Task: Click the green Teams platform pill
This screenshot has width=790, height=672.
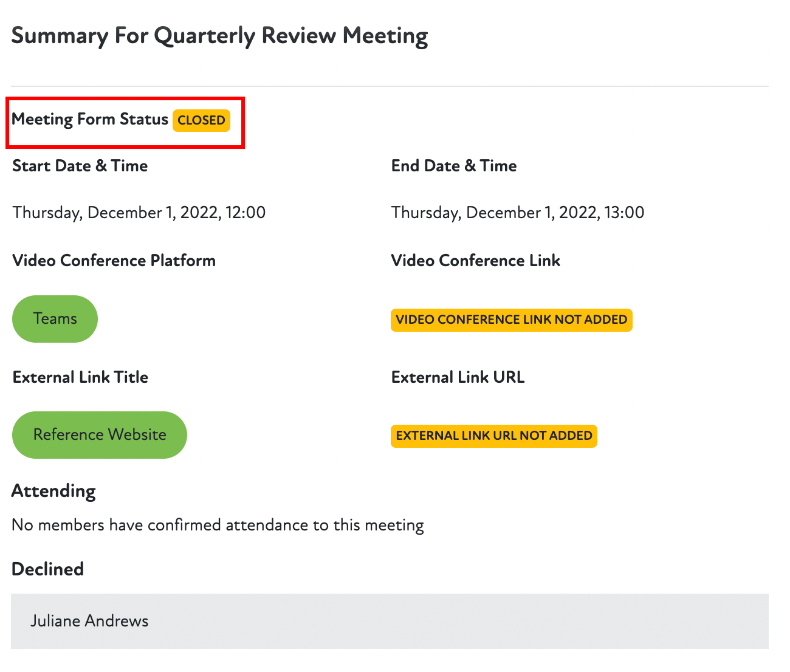Action: pyautogui.click(x=55, y=319)
